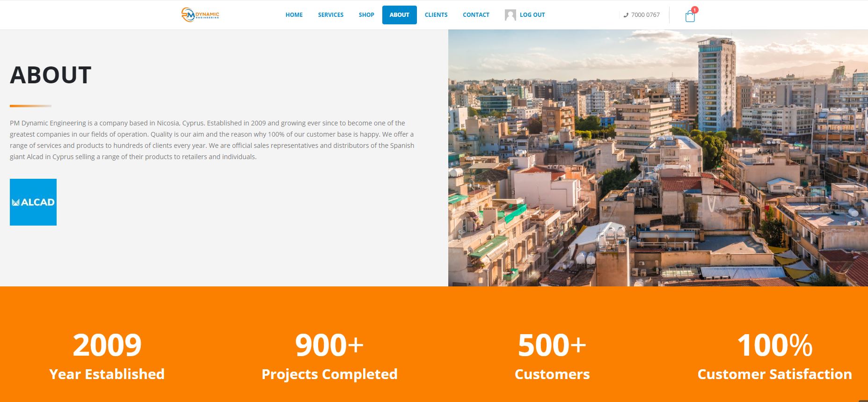
Task: Click the Nicosia cityscape photo
Action: (x=658, y=158)
